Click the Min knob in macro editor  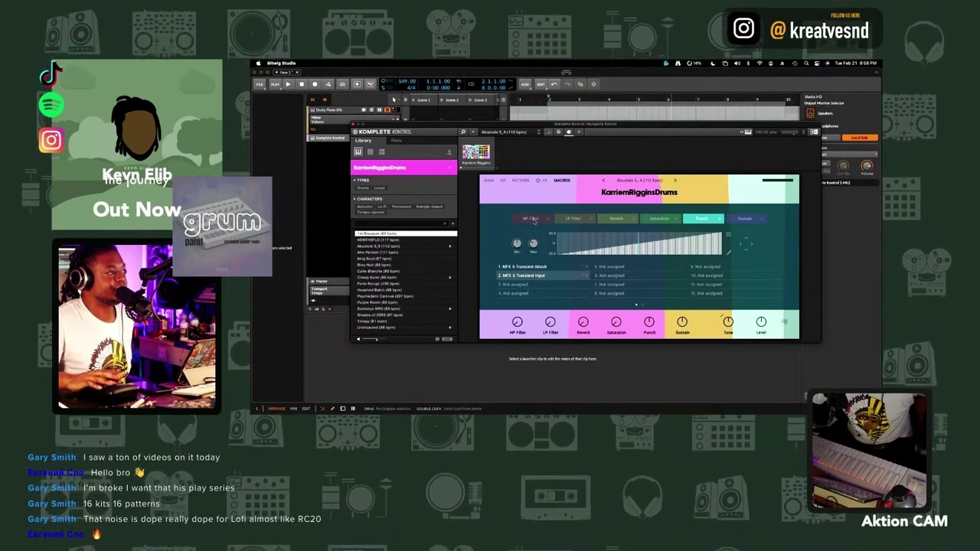point(517,243)
